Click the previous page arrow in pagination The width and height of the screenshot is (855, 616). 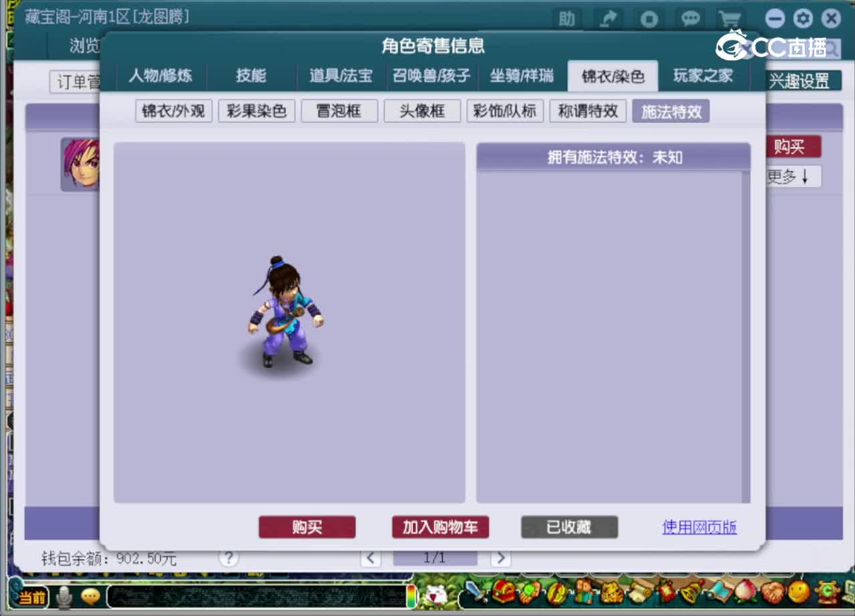point(371,557)
